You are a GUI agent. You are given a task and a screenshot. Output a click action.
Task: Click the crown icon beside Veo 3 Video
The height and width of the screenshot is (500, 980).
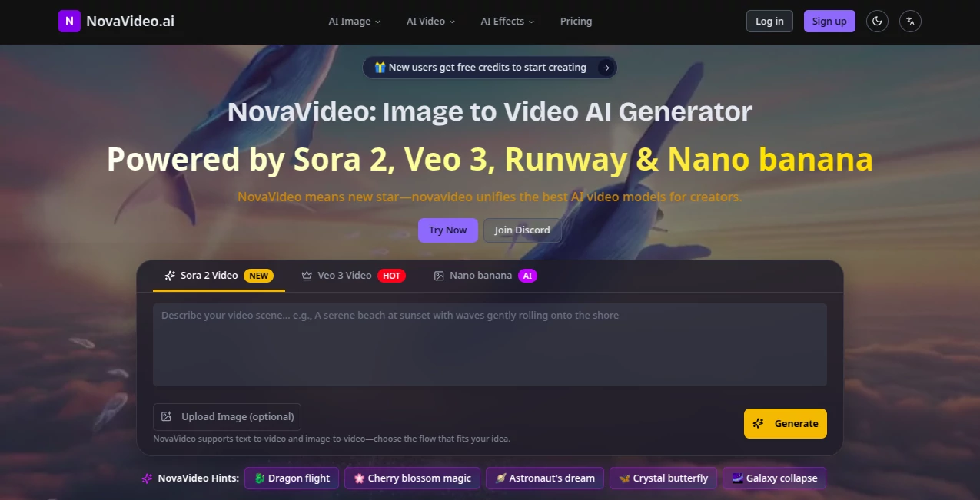[305, 275]
